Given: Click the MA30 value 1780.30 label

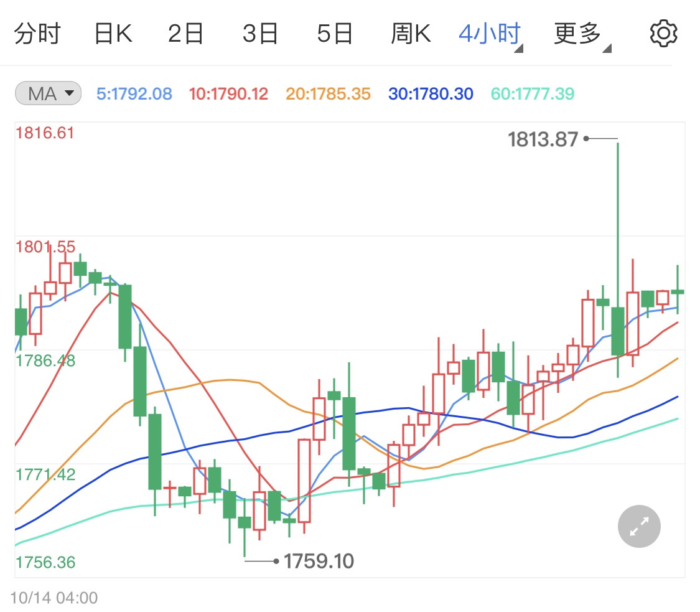Looking at the screenshot, I should [431, 94].
